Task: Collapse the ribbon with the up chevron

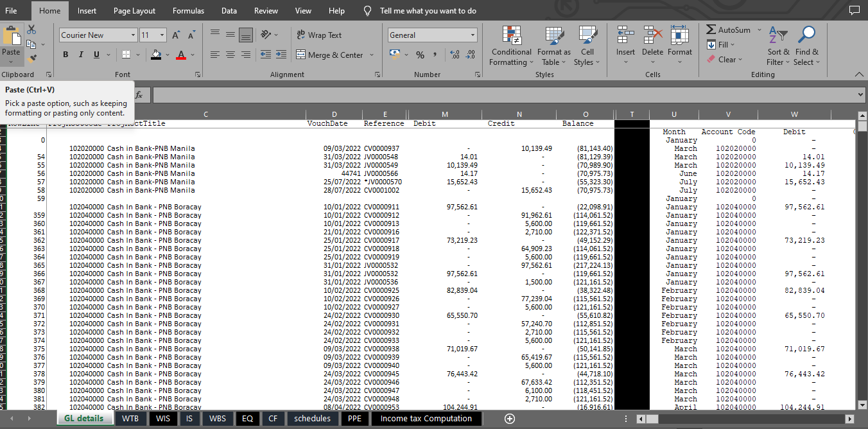Action: pyautogui.click(x=860, y=74)
